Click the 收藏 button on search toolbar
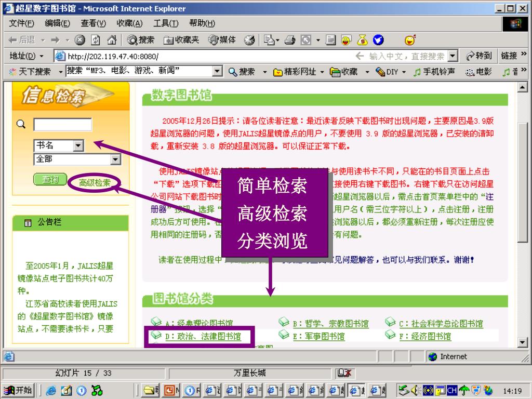 click(344, 72)
